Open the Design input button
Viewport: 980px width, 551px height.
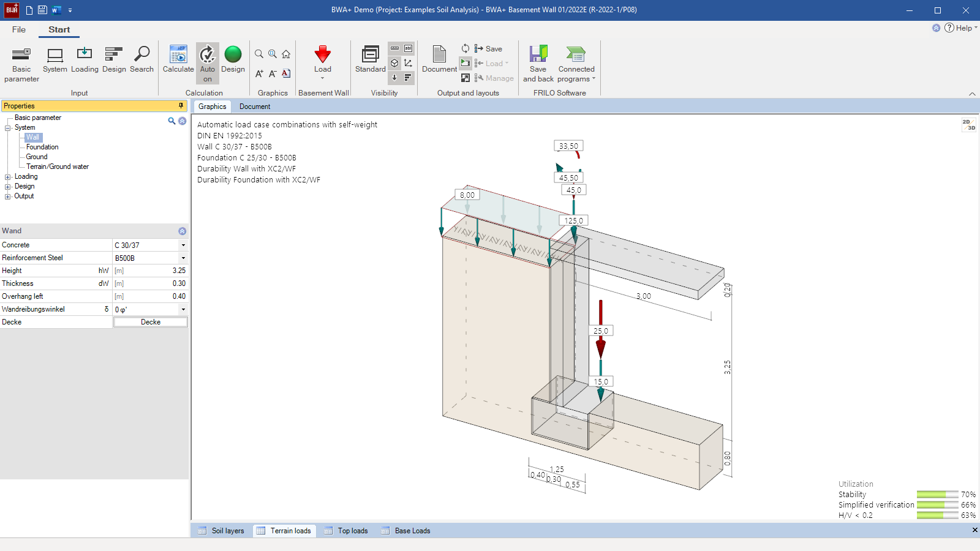pos(114,60)
